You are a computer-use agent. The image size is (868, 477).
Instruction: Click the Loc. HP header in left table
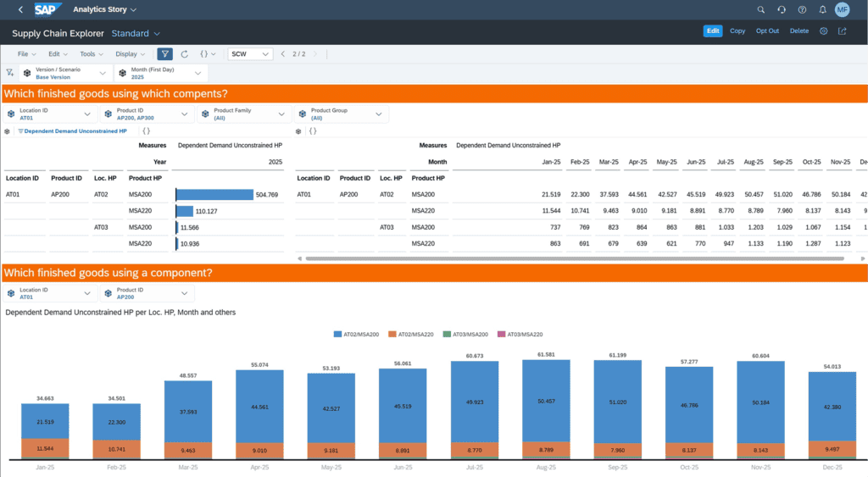[x=105, y=178]
